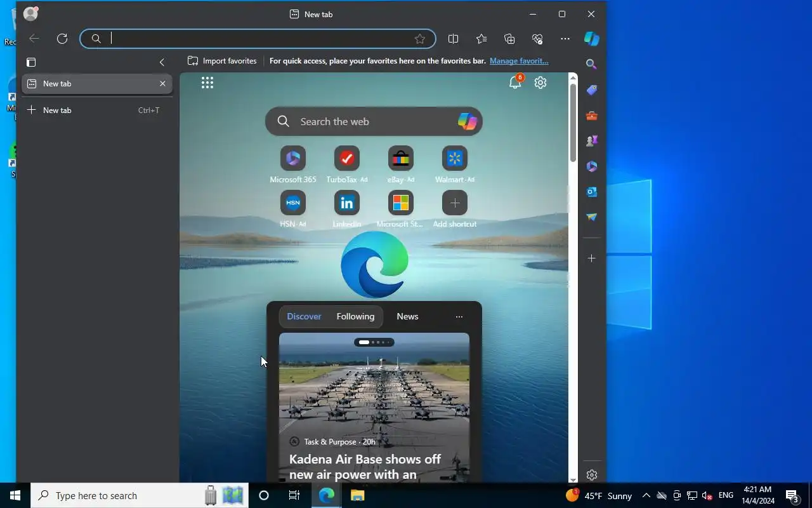
Task: Open the ENG language indicator
Action: (x=726, y=495)
